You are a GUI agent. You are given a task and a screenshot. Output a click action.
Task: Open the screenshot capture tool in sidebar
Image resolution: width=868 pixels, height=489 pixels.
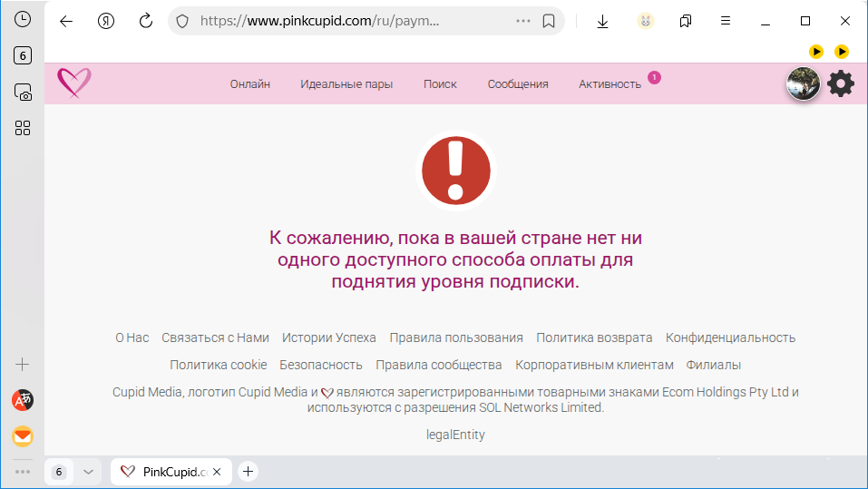pos(22,92)
